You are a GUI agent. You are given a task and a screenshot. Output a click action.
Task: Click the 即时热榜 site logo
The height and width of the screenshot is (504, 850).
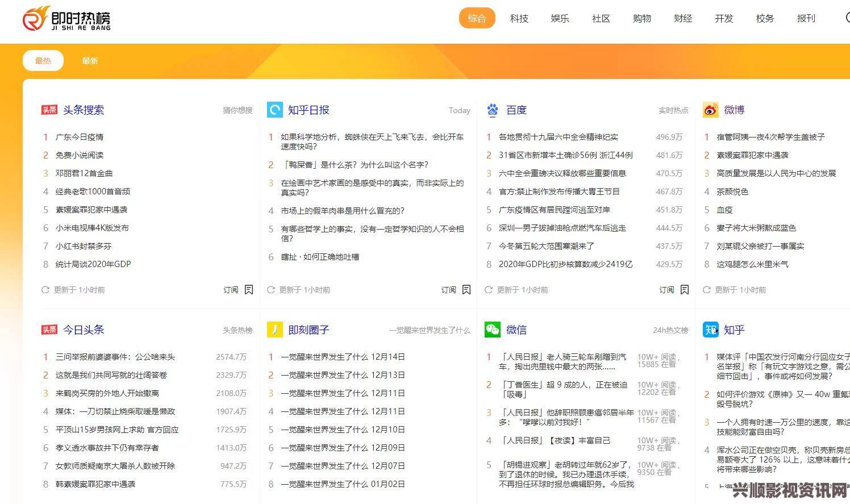pyautogui.click(x=66, y=19)
